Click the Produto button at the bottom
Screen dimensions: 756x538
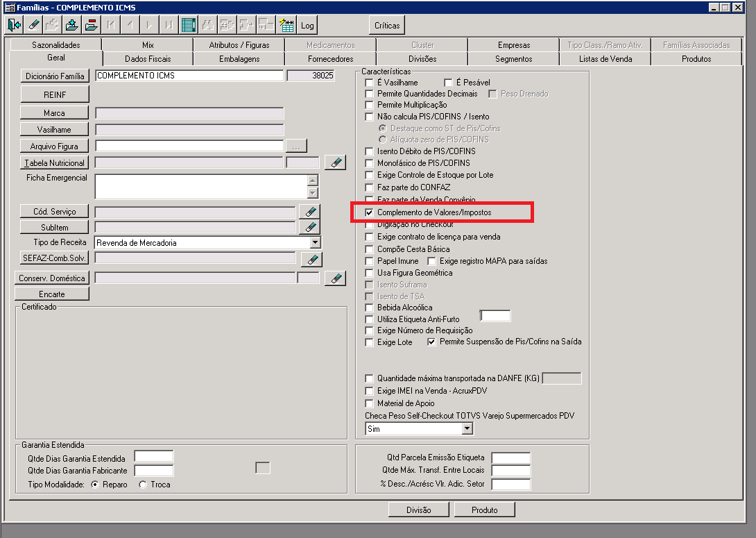(485, 510)
